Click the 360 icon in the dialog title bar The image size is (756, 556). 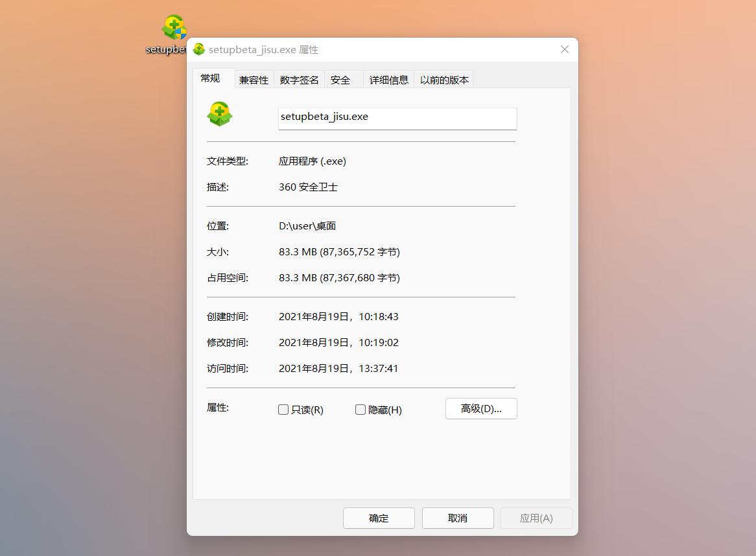click(198, 49)
